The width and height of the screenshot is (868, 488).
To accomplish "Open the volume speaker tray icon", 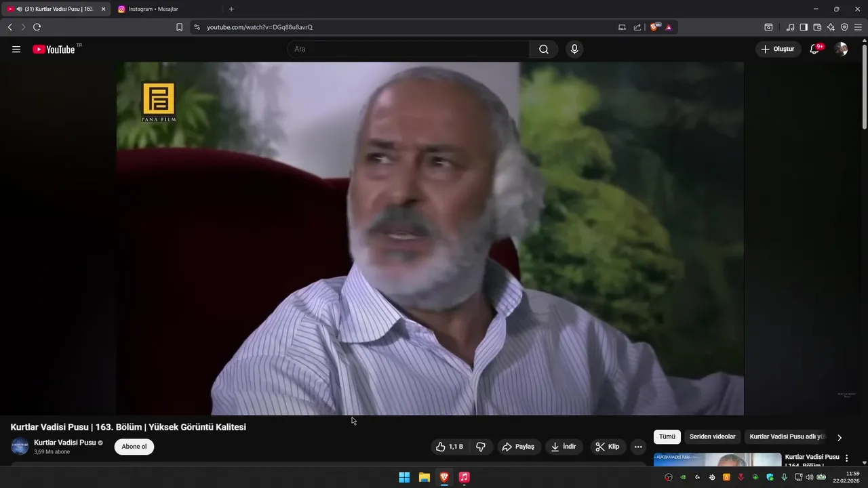I will click(810, 477).
